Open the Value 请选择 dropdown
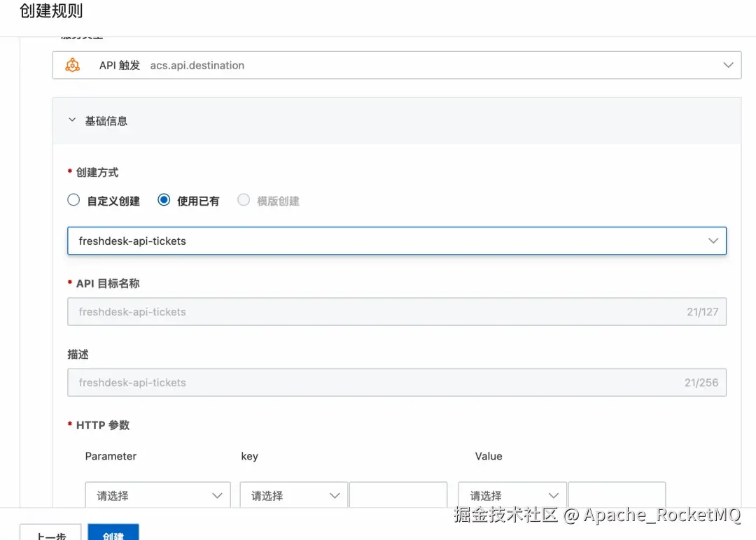 coord(512,495)
